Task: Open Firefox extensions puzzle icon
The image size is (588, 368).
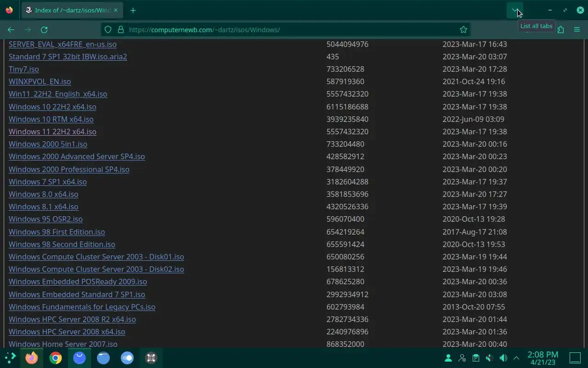Action: (560, 29)
